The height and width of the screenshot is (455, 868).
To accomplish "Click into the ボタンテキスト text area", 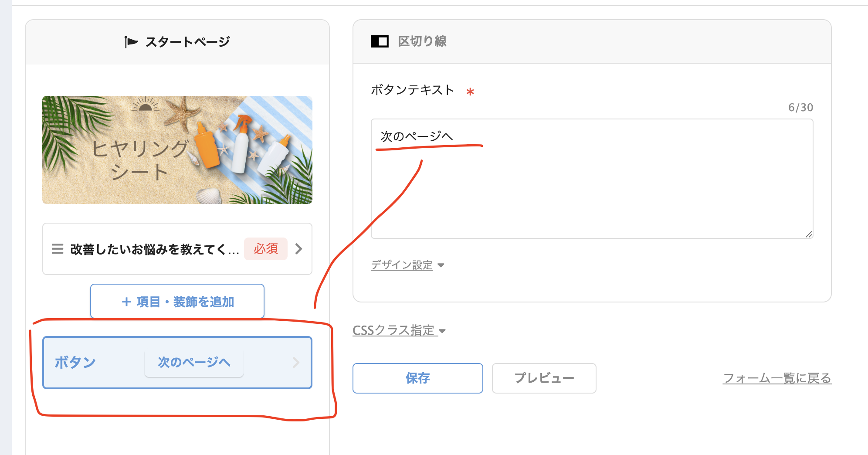I will (592, 179).
